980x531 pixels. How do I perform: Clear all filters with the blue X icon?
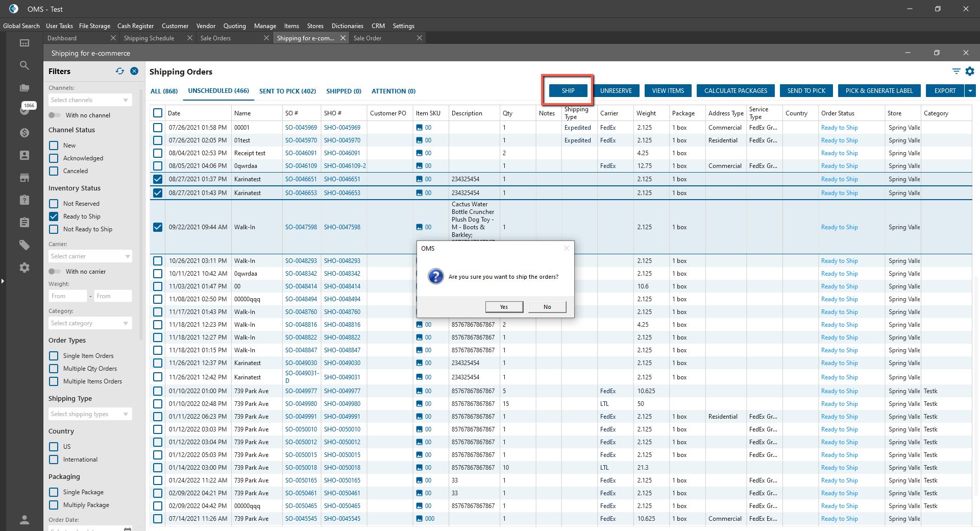coord(134,71)
